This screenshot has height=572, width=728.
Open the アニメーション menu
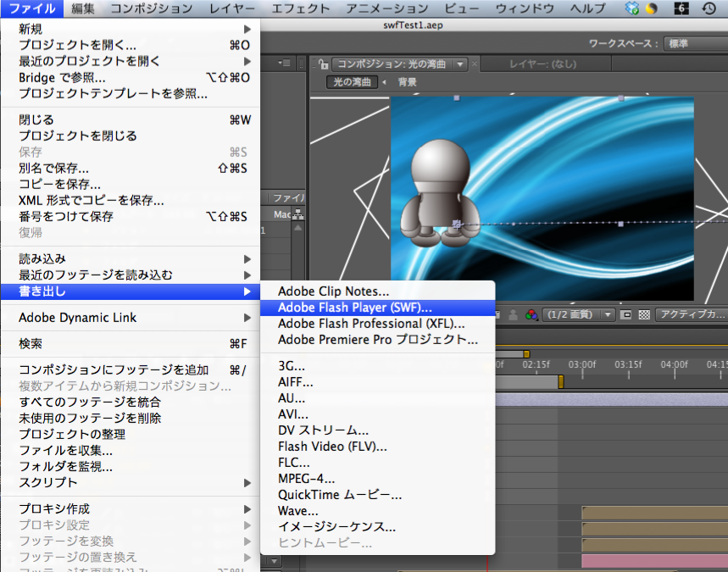click(387, 8)
